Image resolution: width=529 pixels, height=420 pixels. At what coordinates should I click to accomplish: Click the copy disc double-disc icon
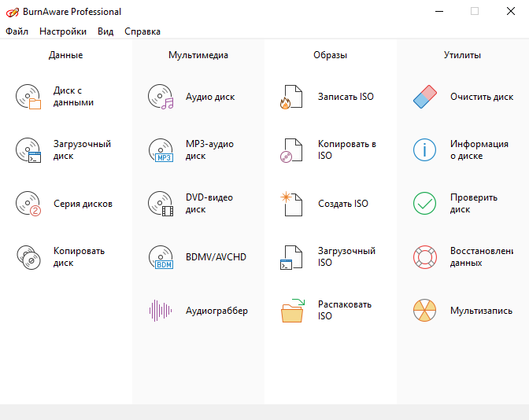28,257
